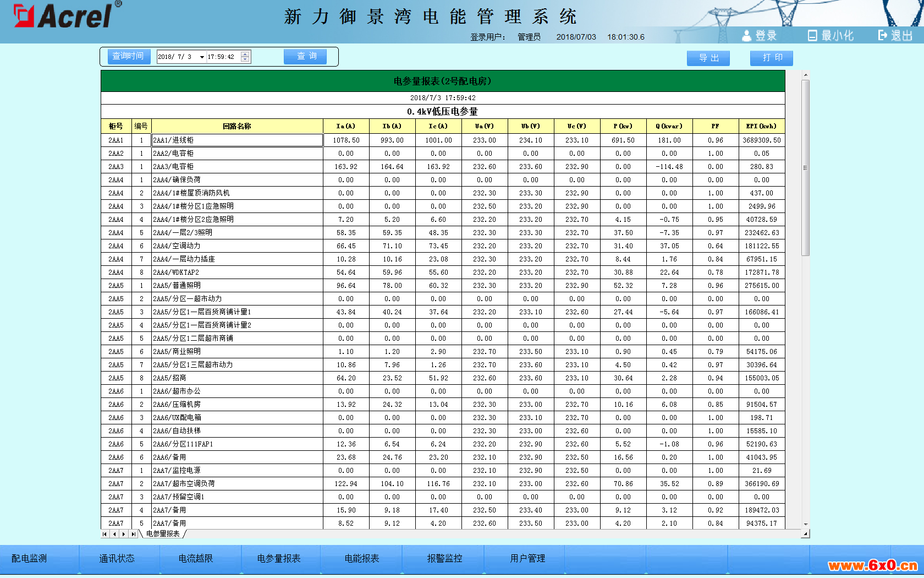The image size is (924, 578).
Task: Click the vertical scrollbar thumb of report
Action: tap(805, 168)
